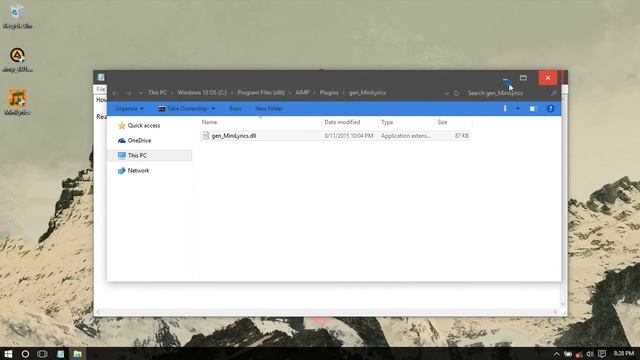This screenshot has height=360, width=640.
Task: Switch to File Explorer on the taskbar
Action: (78, 354)
